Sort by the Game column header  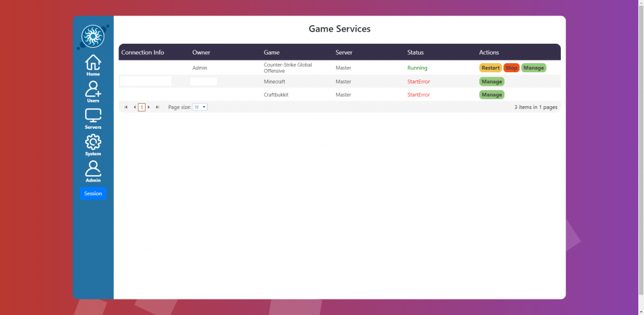pos(272,52)
